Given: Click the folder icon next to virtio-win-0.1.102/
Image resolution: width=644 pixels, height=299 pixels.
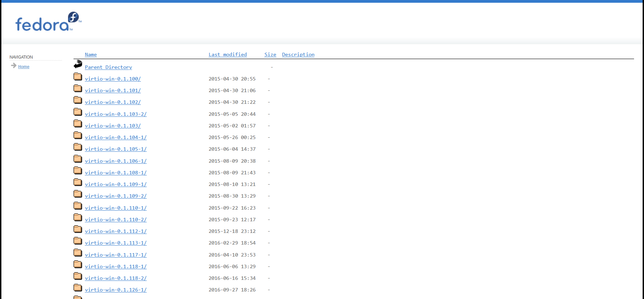Looking at the screenshot, I should coord(78,100).
